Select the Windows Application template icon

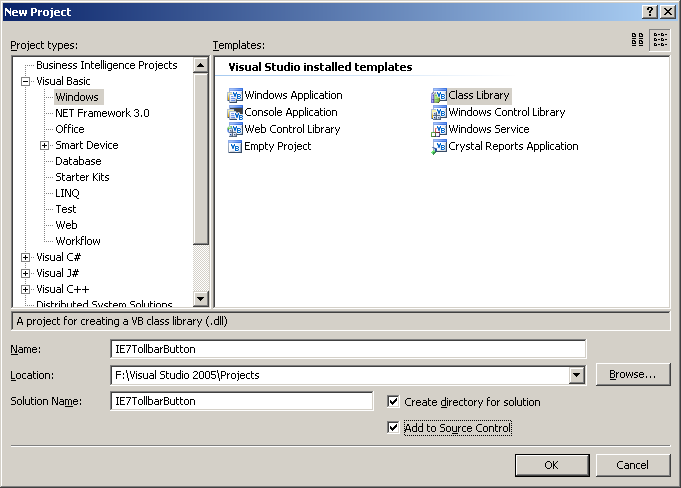pos(235,96)
